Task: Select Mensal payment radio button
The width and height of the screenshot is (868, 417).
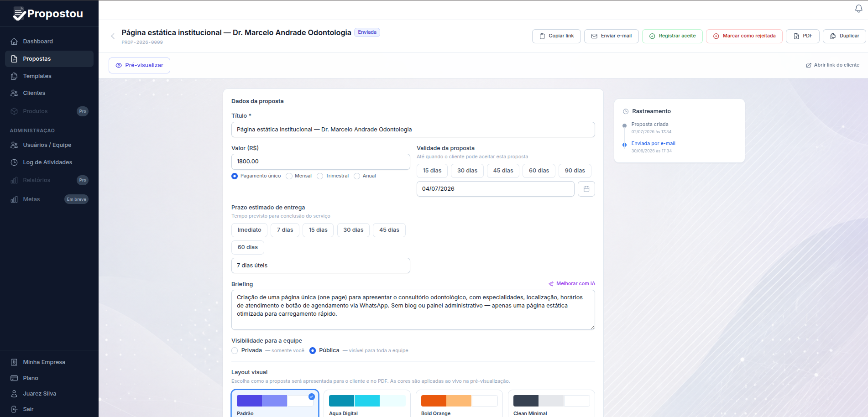Action: (x=289, y=176)
